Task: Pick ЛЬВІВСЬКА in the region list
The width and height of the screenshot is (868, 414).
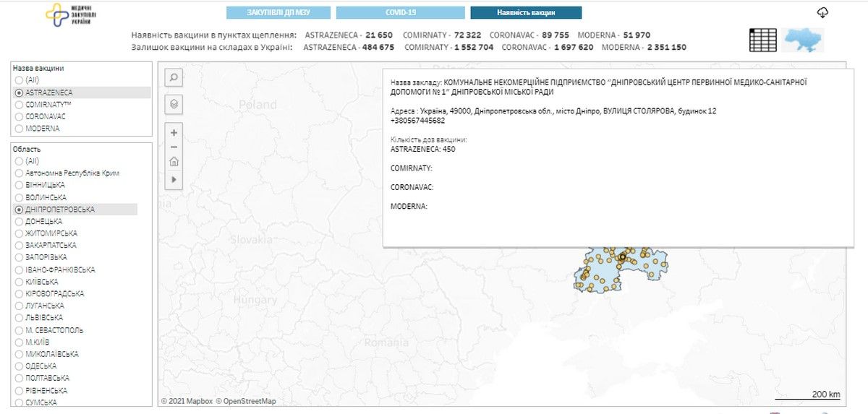Action: tap(19, 318)
